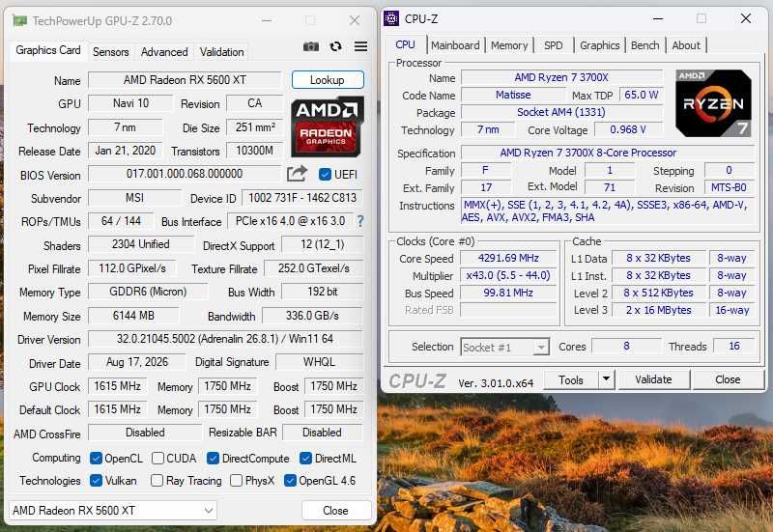Click the Release Date value Jan 21, 2020

click(126, 151)
